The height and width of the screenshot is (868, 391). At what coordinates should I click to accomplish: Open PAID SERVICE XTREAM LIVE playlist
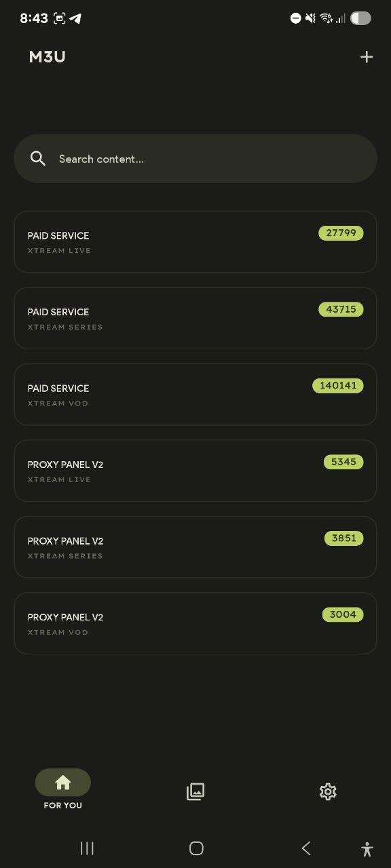(195, 242)
